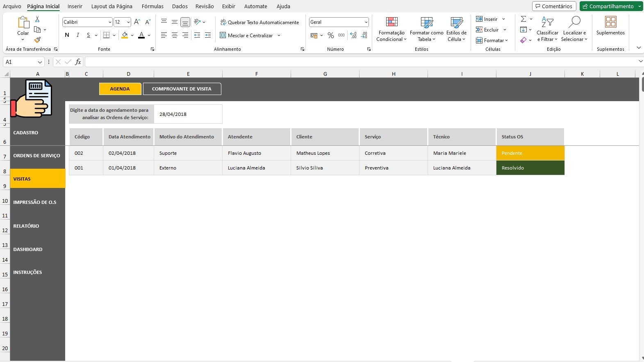The height and width of the screenshot is (362, 644).
Task: Click the Format Painter brush icon
Action: coord(37,40)
